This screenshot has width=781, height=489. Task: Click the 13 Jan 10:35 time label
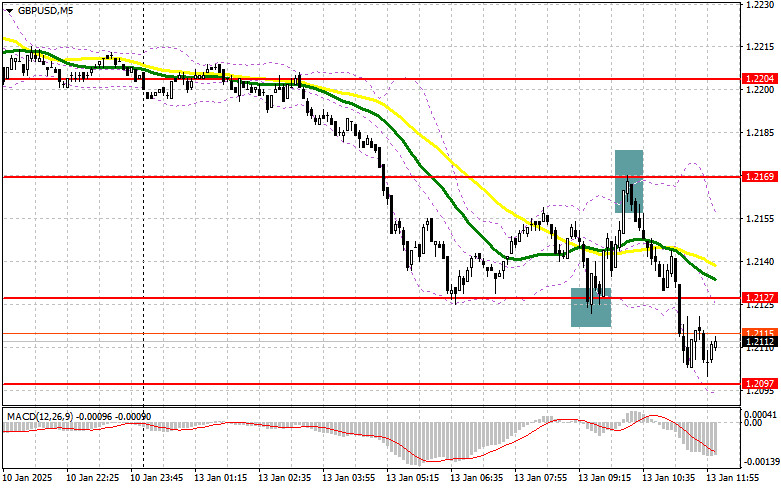tap(668, 478)
